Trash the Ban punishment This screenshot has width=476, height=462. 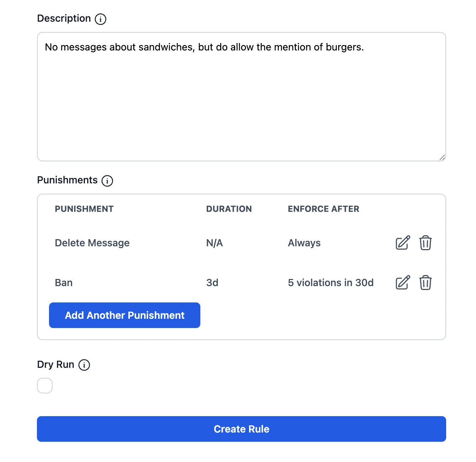425,283
